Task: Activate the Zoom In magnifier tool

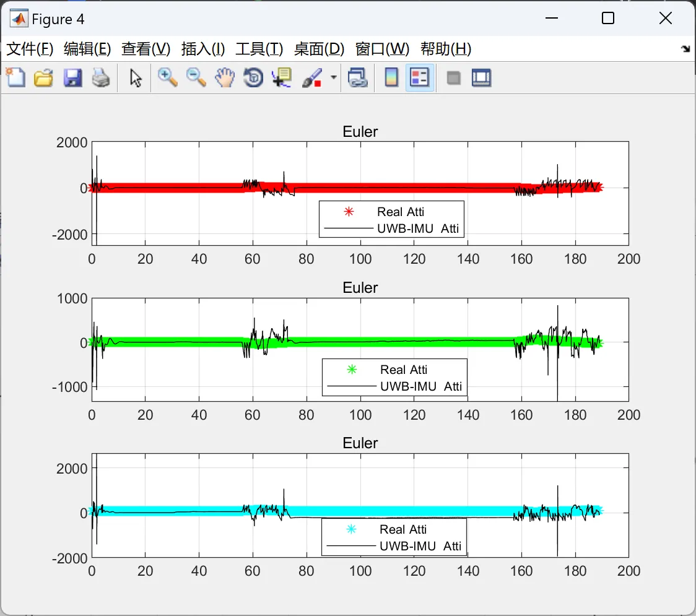Action: (167, 77)
